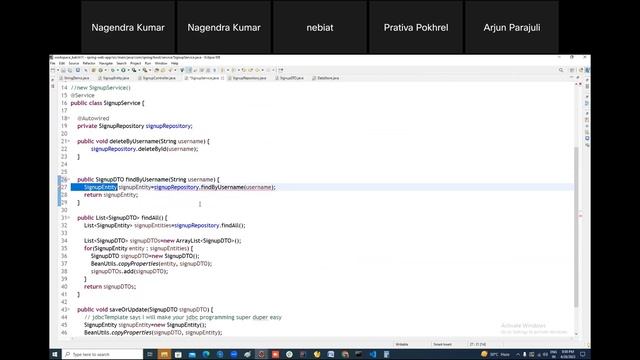This screenshot has width=640, height=360.
Task: Switch to the SignupController.java editor tab
Action: 157,78
